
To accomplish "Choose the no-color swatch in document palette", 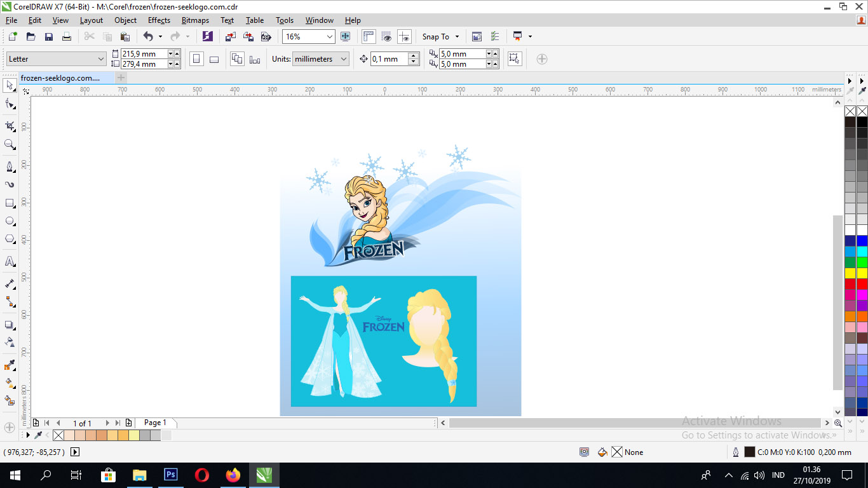I will pyautogui.click(x=58, y=435).
